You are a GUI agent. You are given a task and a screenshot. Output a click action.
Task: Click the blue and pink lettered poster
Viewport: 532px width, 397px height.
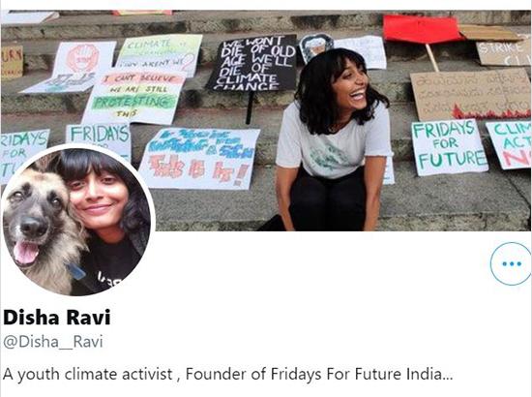point(199,159)
